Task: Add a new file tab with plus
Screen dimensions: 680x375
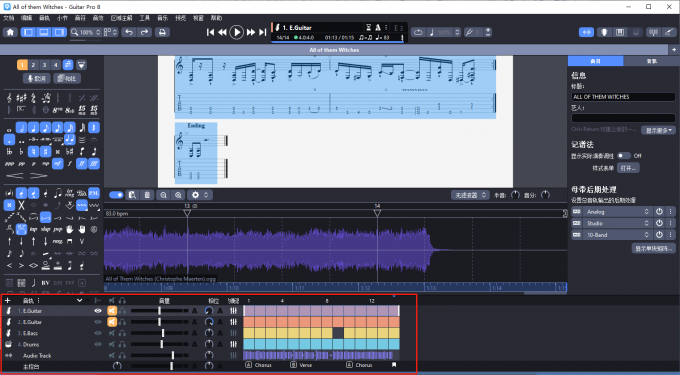Action: point(674,50)
